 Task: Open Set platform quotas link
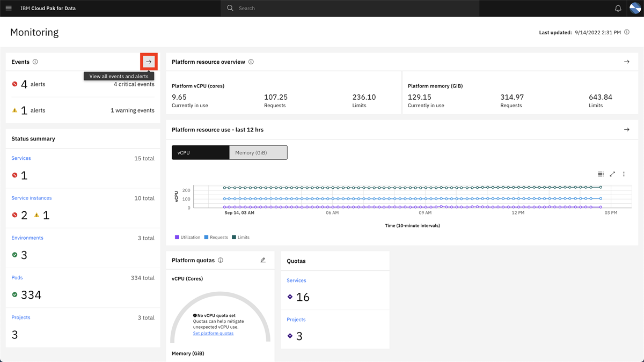(x=214, y=333)
